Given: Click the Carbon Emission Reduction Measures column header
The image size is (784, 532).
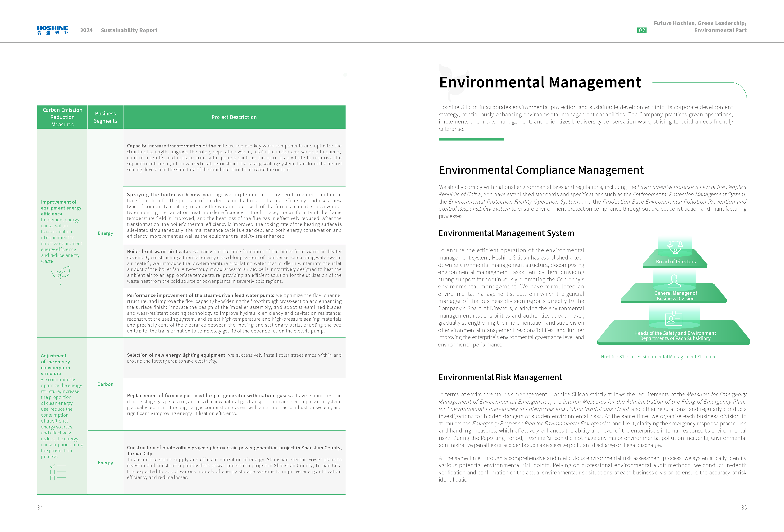Looking at the screenshot, I should (62, 117).
